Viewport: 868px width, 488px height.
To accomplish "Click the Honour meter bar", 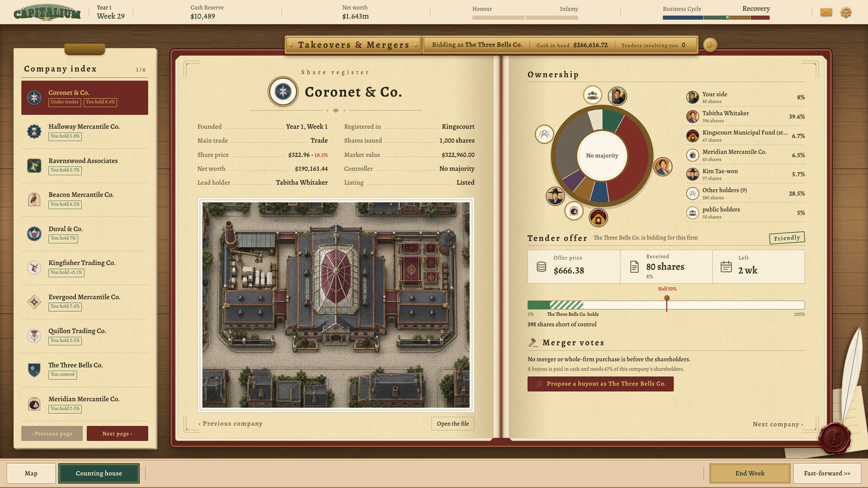I will 498,18.
